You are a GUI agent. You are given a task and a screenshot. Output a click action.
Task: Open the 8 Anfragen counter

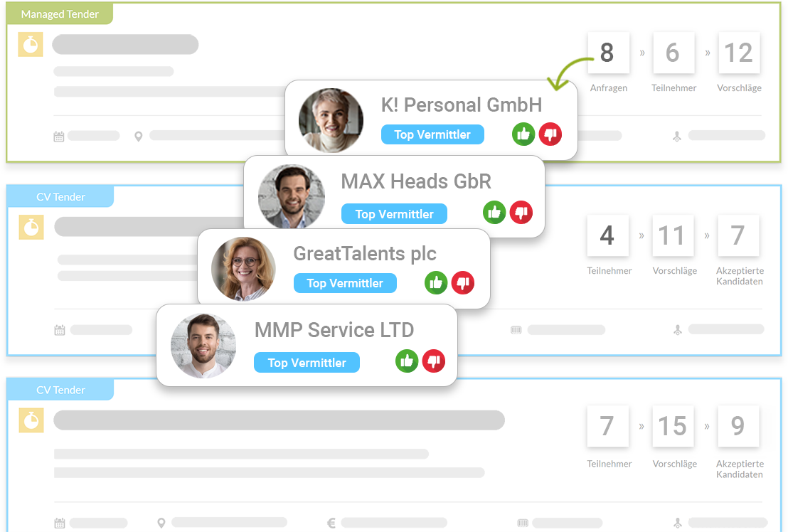point(607,53)
